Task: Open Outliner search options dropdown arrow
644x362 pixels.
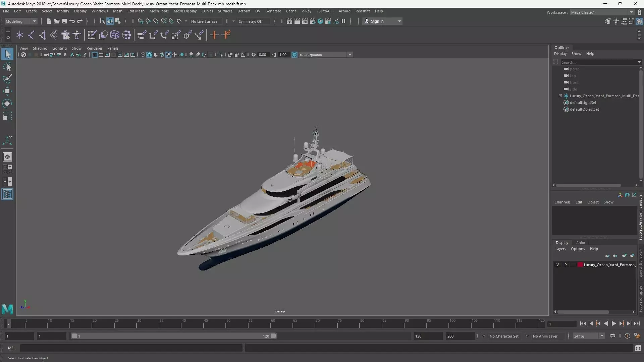Action: [639, 62]
